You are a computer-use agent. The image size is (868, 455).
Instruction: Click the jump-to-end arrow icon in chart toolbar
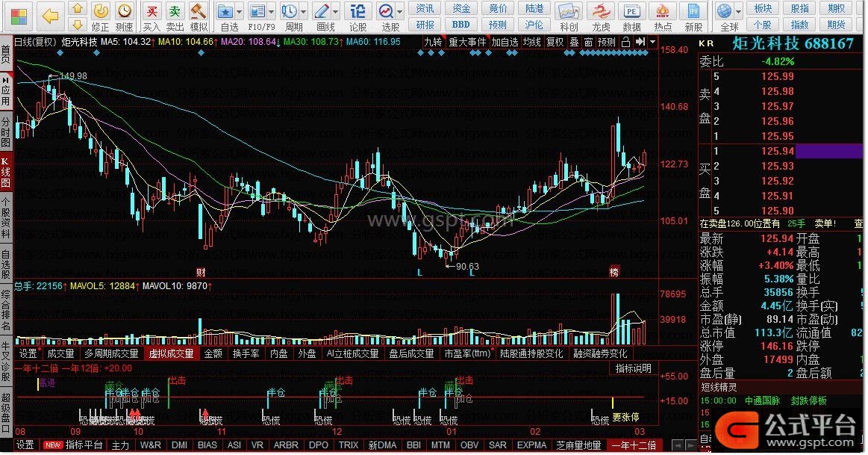click(640, 42)
